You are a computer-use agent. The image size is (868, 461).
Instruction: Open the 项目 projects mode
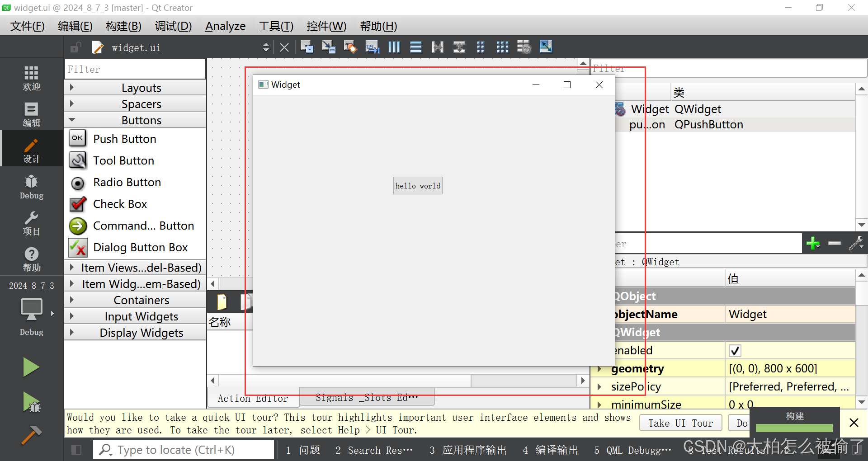pyautogui.click(x=31, y=223)
